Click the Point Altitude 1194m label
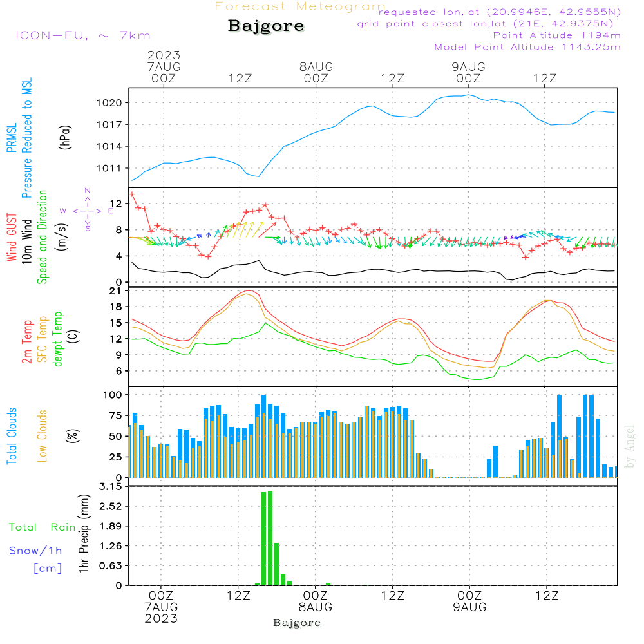 (x=556, y=35)
